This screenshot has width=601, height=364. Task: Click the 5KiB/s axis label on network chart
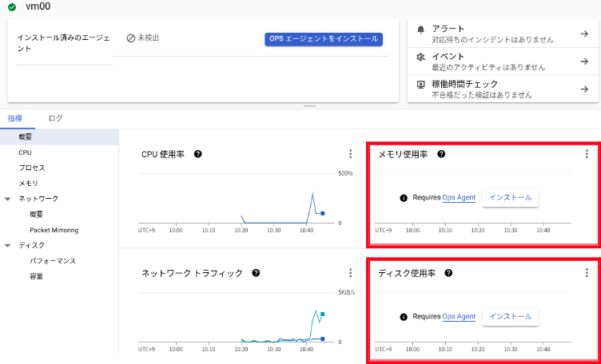click(347, 292)
